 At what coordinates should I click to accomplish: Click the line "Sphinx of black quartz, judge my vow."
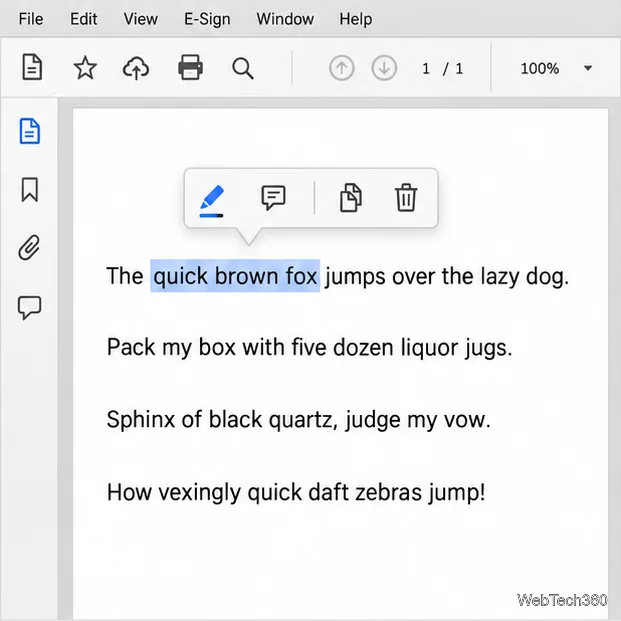[x=299, y=420]
